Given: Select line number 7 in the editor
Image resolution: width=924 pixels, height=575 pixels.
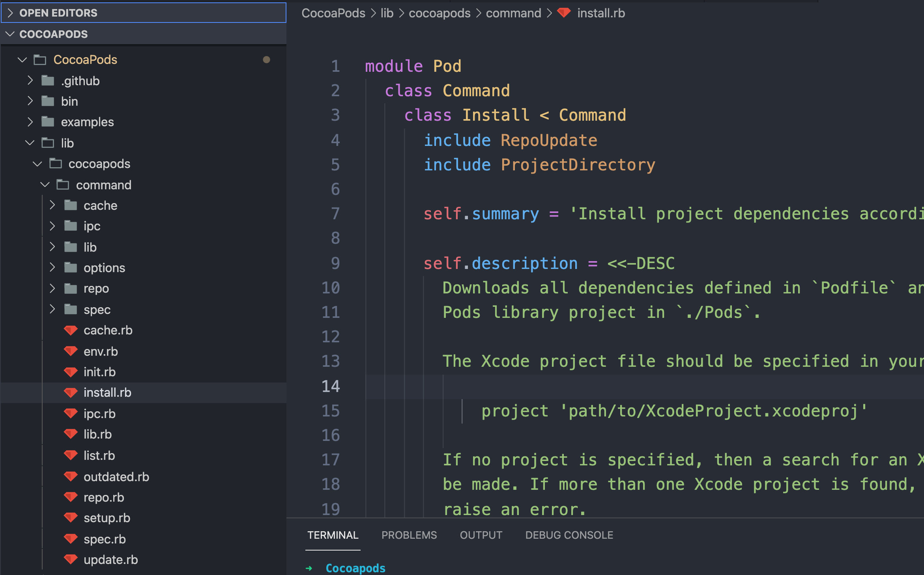Looking at the screenshot, I should (x=335, y=214).
